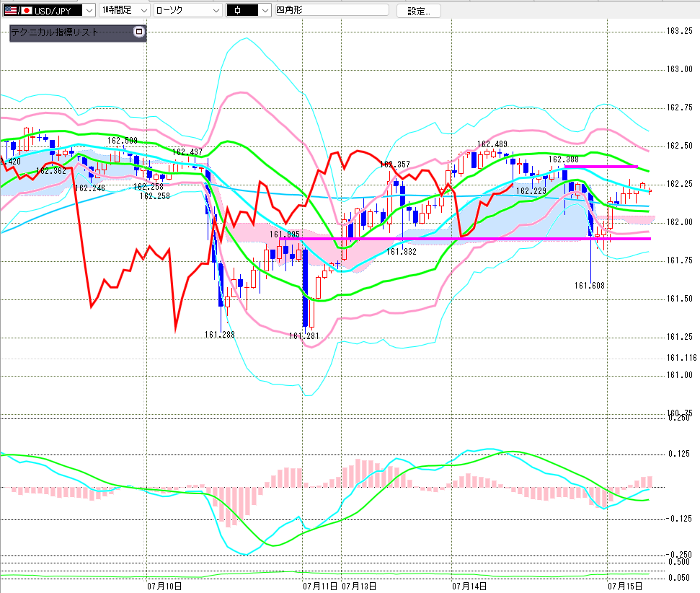Click the 07月10日 date label

(164, 587)
